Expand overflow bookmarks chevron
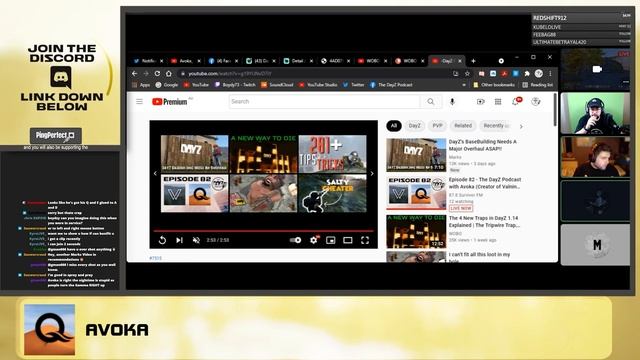The height and width of the screenshot is (360, 640). [x=464, y=85]
